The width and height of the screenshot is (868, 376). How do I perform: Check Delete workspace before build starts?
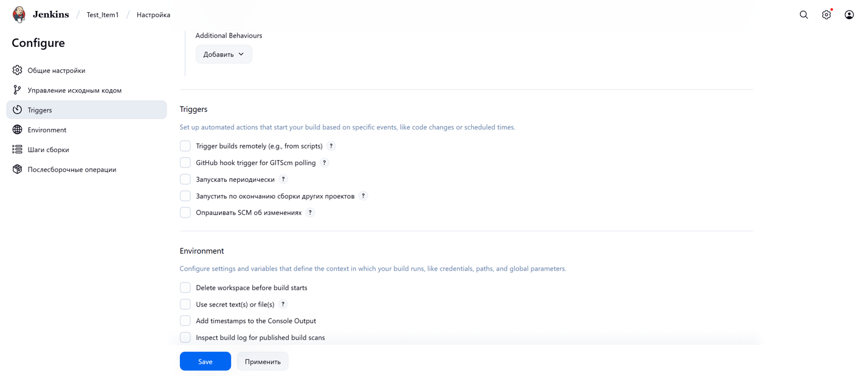tap(185, 288)
